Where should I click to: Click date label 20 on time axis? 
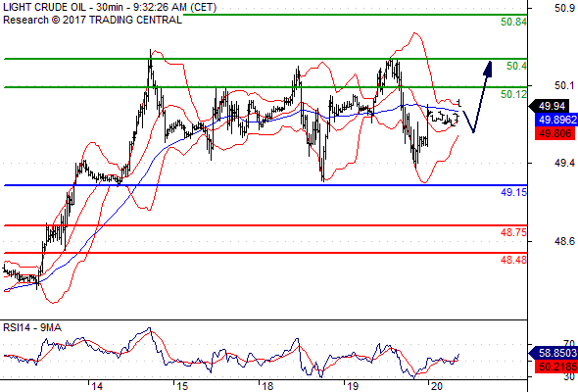click(437, 386)
